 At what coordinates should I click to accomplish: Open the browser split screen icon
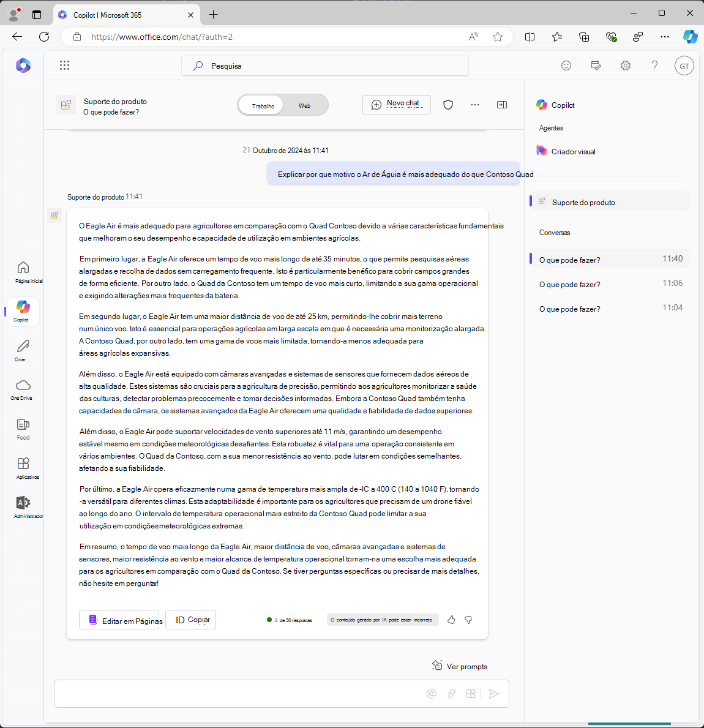click(530, 37)
